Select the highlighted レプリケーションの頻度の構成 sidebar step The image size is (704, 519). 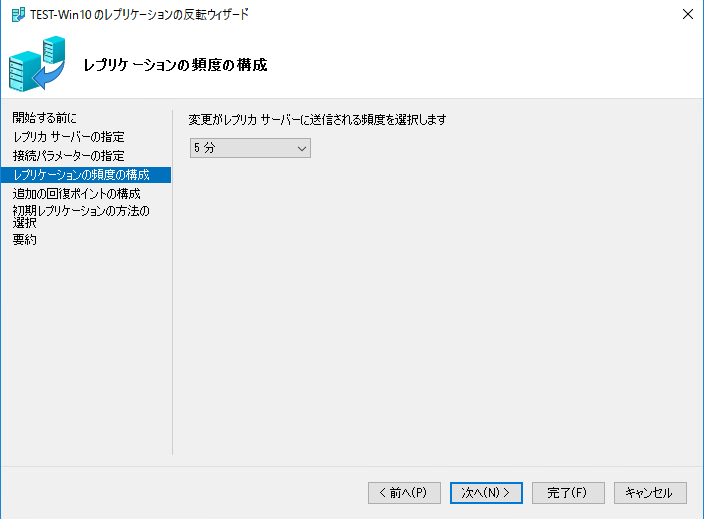(x=82, y=175)
